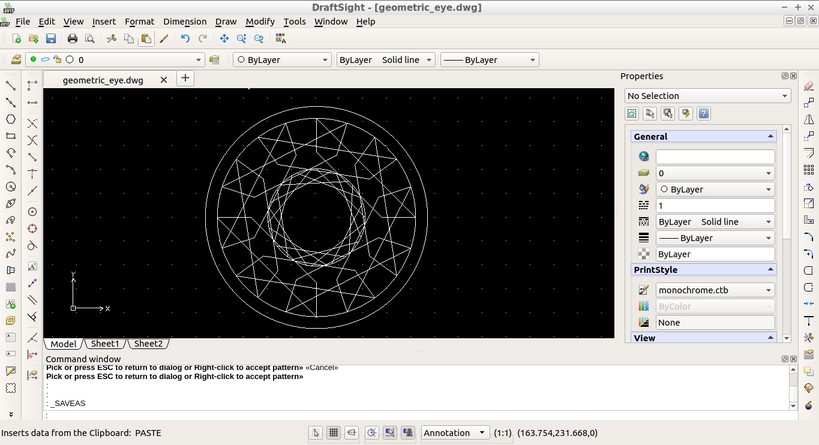
Task: Select the Model tab
Action: (x=63, y=344)
